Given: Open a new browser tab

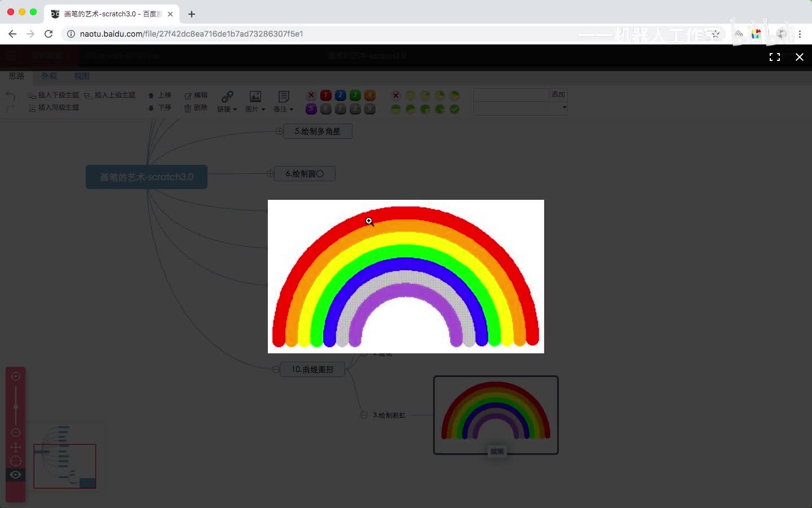Looking at the screenshot, I should 192,14.
